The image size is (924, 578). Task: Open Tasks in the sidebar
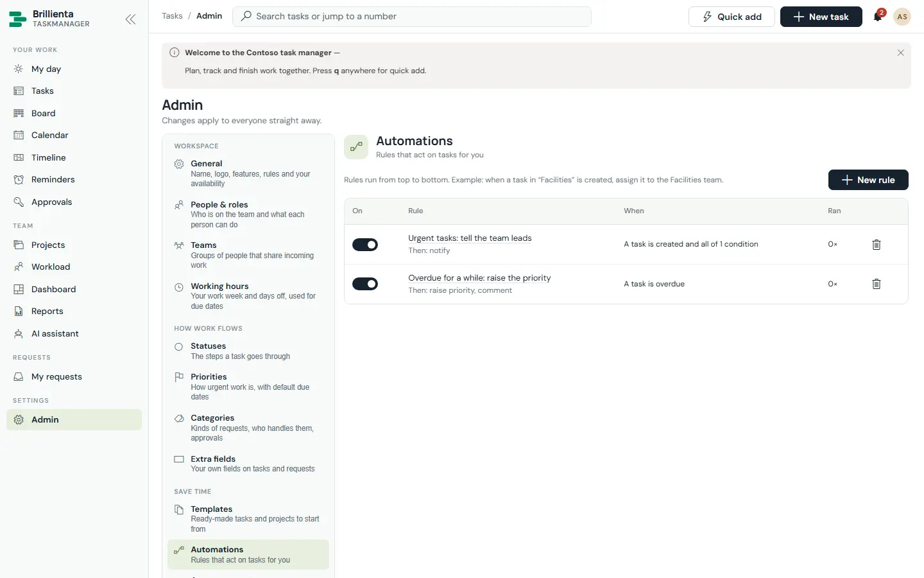74,91
